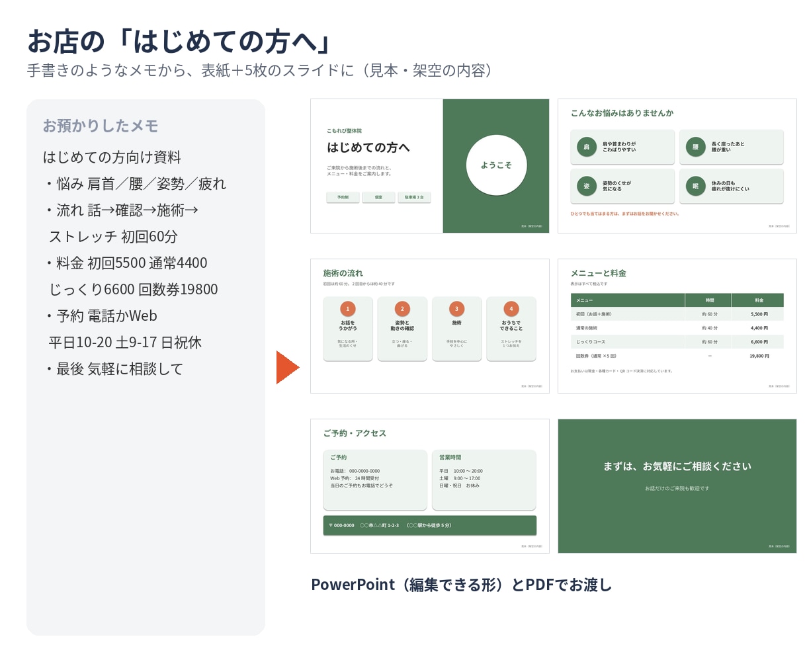807x672 pixels.
Task: Click the slide heading メニューと料金
Action: [598, 273]
